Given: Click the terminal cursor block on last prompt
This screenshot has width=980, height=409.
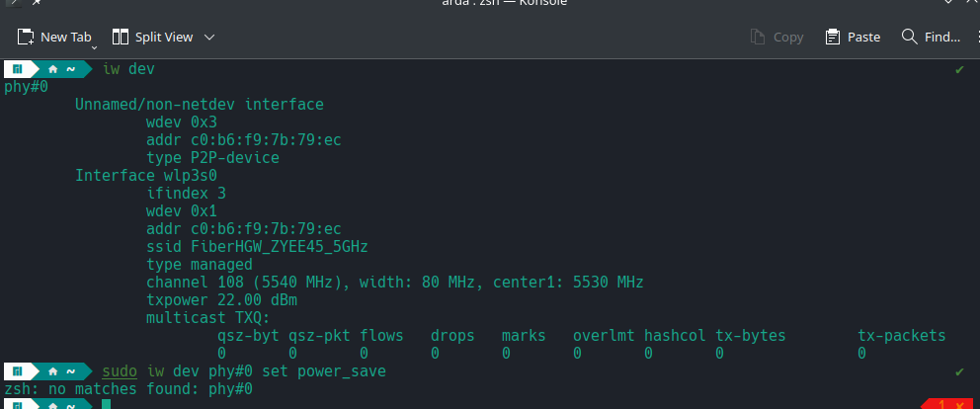Looking at the screenshot, I should pos(106,404).
